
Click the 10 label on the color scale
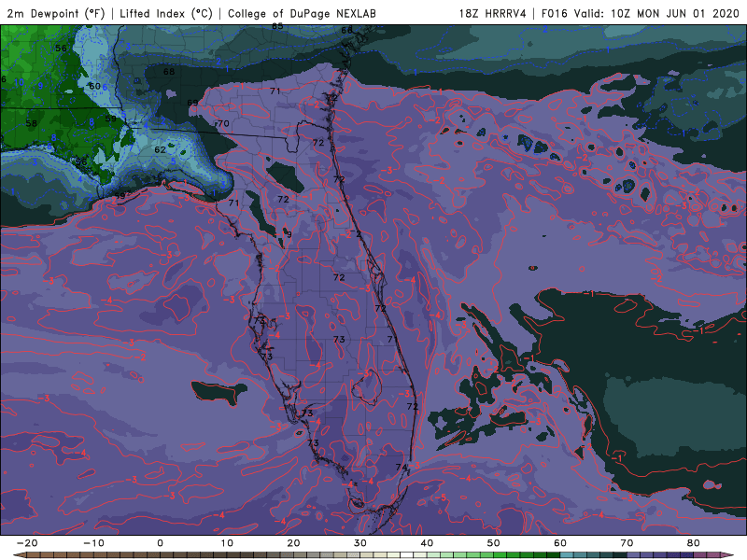(227, 543)
